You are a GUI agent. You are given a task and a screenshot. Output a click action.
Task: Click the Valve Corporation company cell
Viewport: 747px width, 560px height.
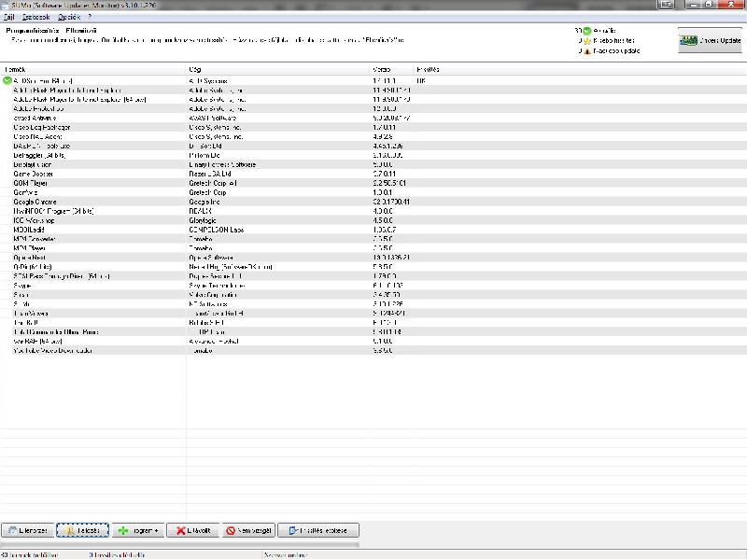coord(213,295)
